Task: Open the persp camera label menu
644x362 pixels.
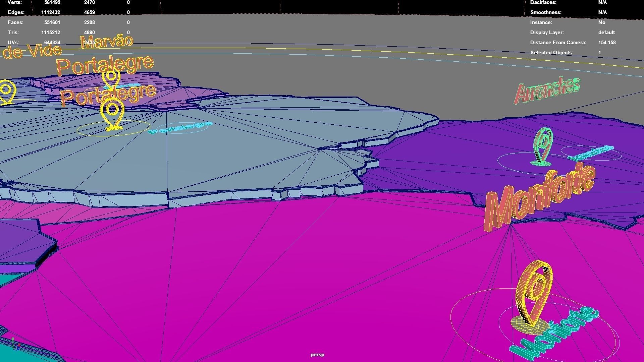Action: click(317, 355)
